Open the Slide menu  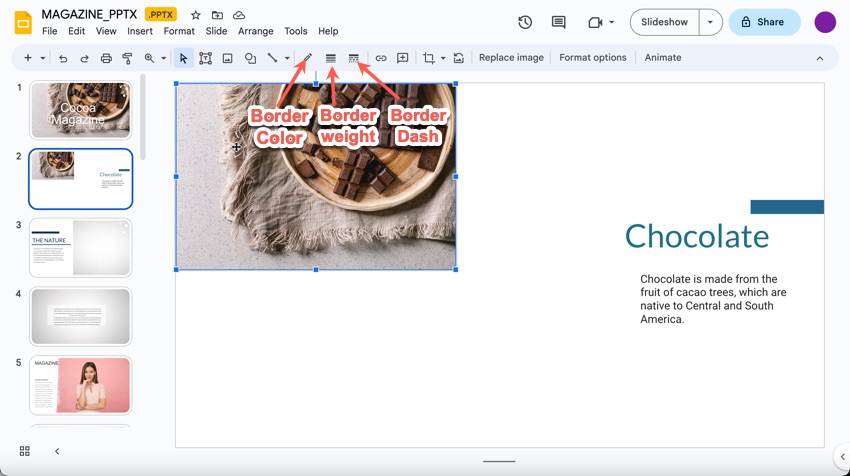click(x=216, y=31)
